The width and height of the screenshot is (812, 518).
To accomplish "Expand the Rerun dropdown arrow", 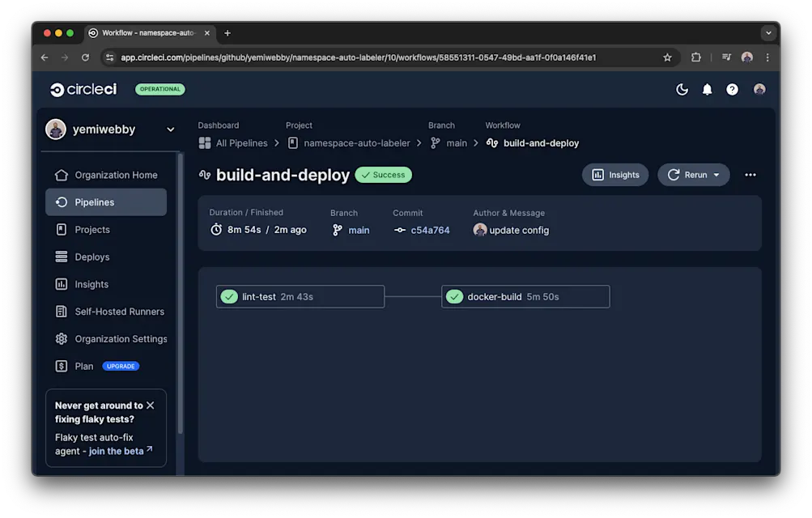I will tap(716, 174).
